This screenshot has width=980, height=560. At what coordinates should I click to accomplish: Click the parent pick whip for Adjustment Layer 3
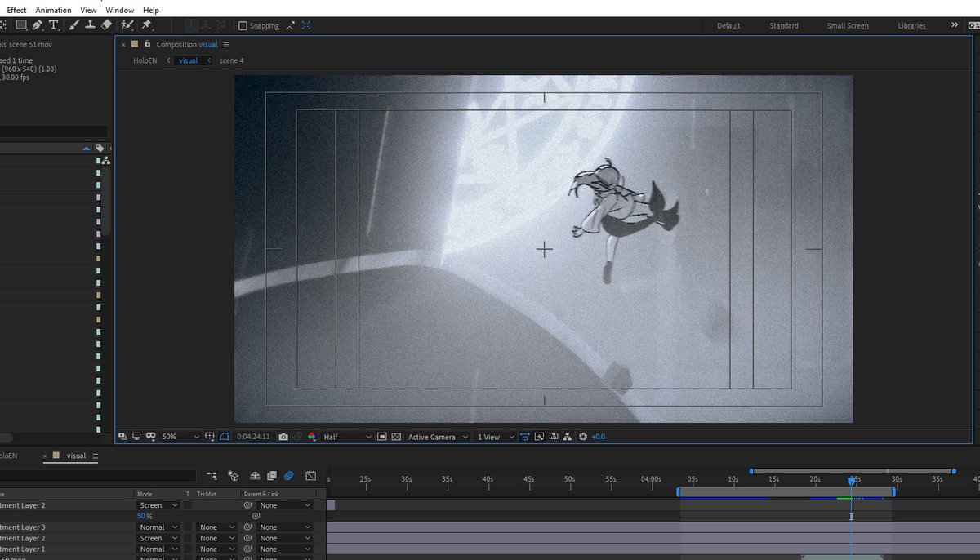coord(247,527)
